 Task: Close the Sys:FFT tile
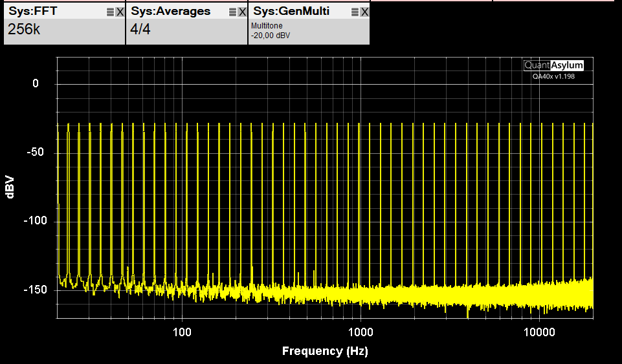click(x=120, y=12)
